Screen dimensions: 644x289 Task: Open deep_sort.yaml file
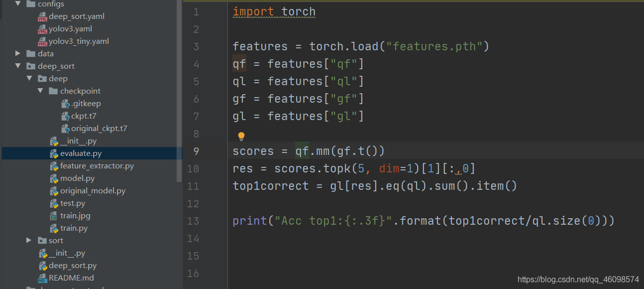tap(77, 16)
